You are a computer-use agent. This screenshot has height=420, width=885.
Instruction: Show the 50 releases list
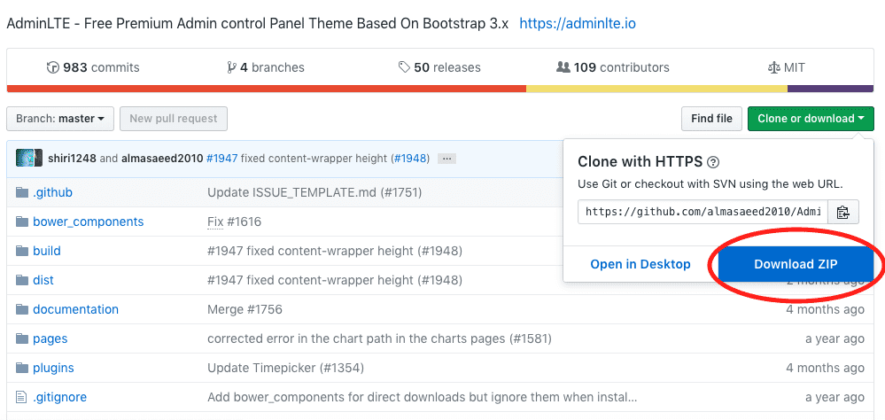pos(439,68)
